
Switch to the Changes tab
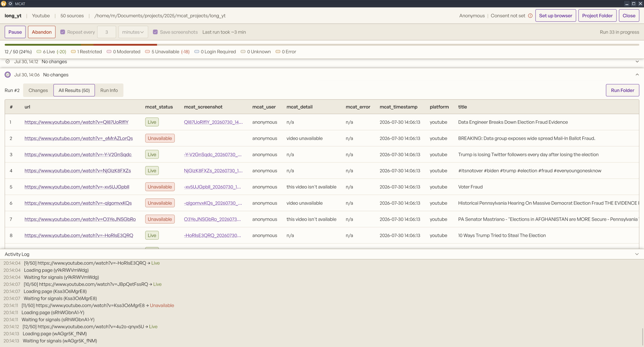pyautogui.click(x=38, y=90)
